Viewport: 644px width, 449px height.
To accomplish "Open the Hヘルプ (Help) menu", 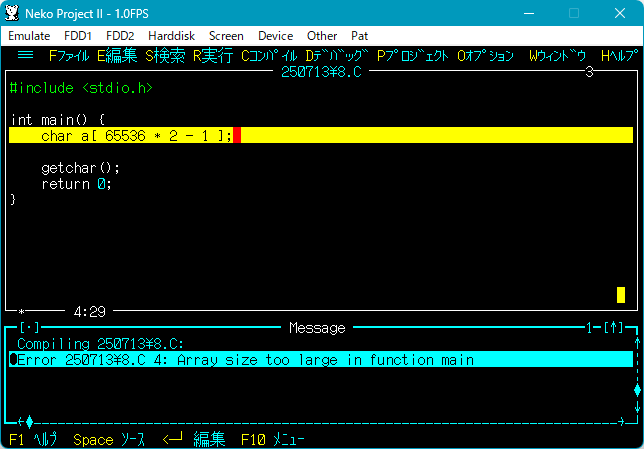I will [x=619, y=55].
